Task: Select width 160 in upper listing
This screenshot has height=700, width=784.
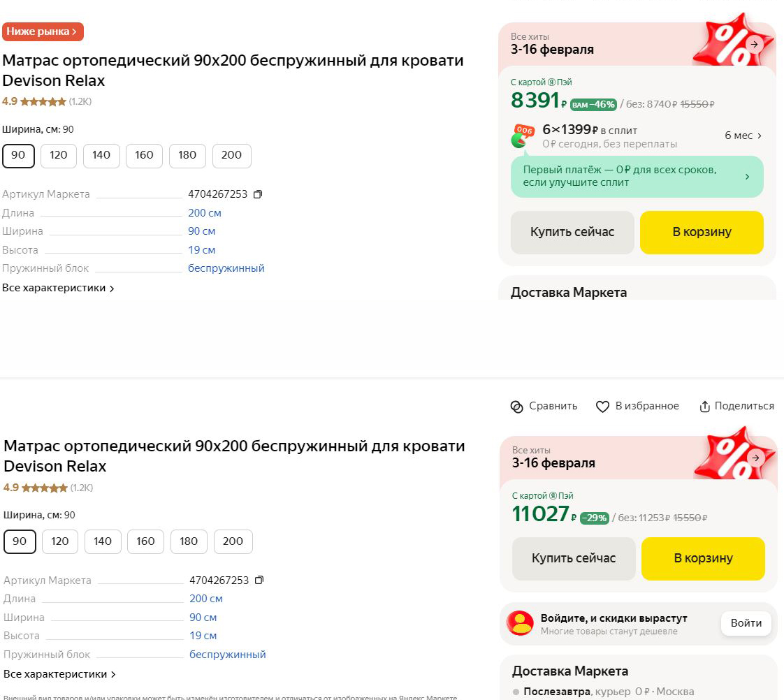Action: (x=144, y=156)
